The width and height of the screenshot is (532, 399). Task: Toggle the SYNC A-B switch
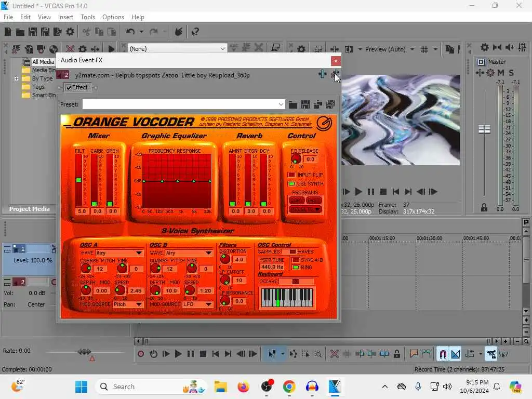point(296,260)
